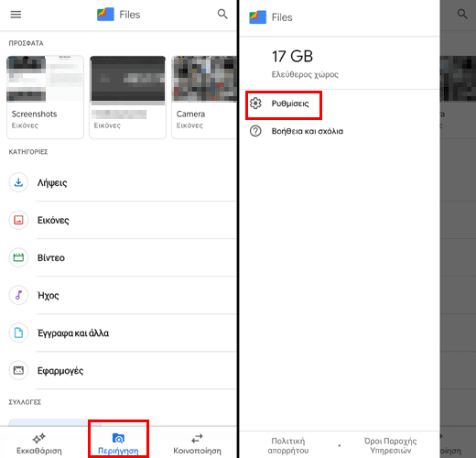
Task: Open the blurred-name middle recent thumbnail
Action: 127,97
